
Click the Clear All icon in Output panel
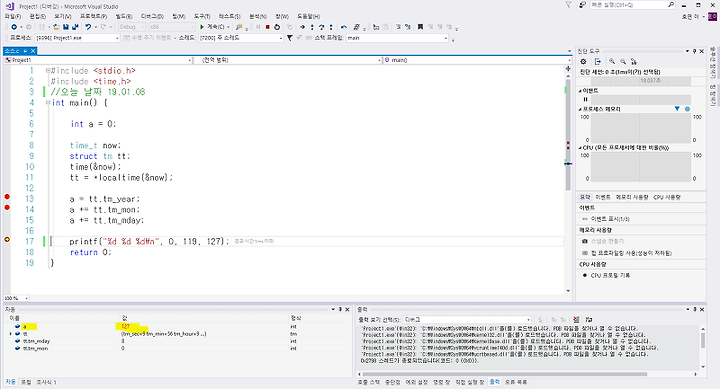[576, 319]
